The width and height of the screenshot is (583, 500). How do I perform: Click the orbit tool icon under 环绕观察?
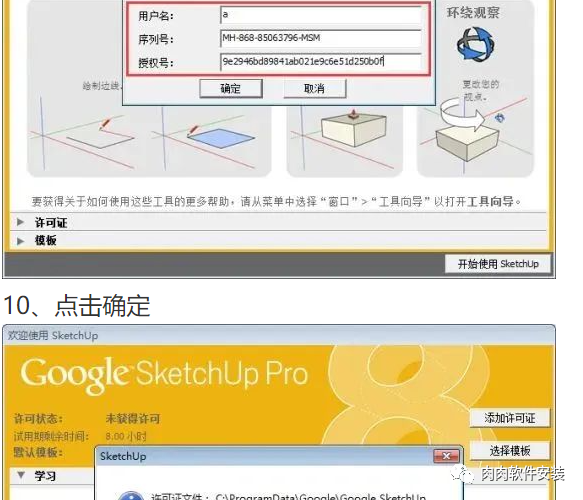(x=475, y=44)
